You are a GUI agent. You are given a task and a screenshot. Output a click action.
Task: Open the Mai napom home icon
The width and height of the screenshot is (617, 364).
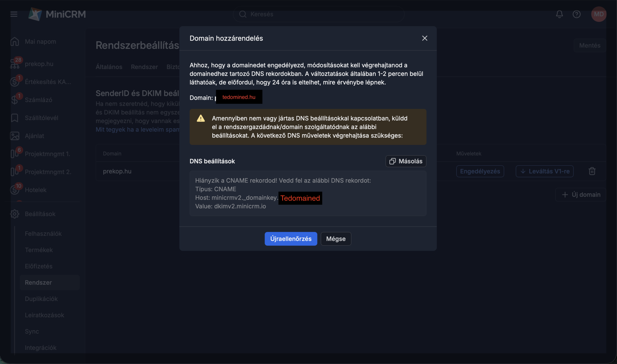[x=14, y=42]
